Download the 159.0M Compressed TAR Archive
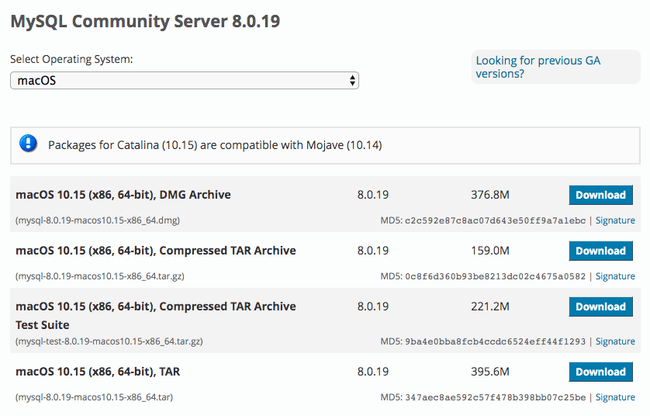This screenshot has width=650, height=416. click(600, 251)
